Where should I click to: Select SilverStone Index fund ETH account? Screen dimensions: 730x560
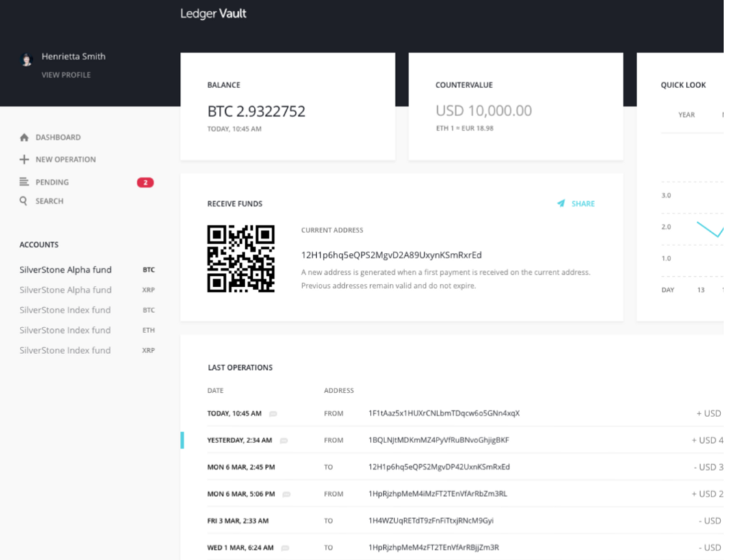tap(87, 330)
